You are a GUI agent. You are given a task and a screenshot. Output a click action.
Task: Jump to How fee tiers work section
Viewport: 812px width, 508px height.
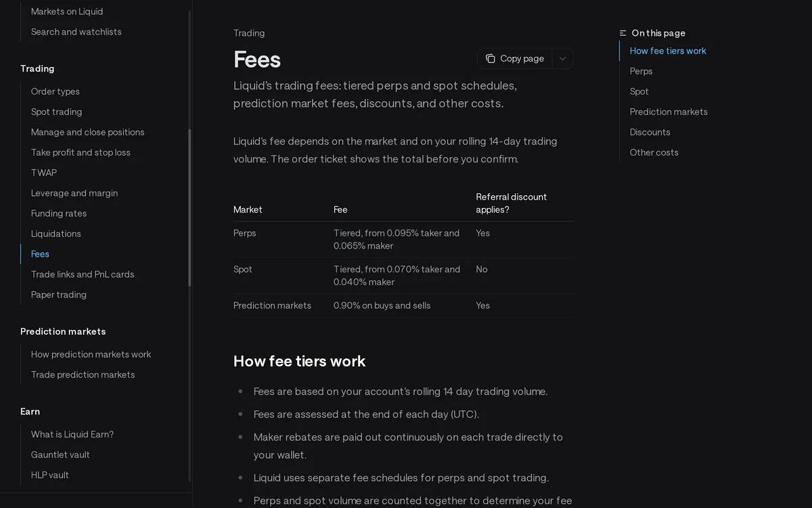coord(668,51)
